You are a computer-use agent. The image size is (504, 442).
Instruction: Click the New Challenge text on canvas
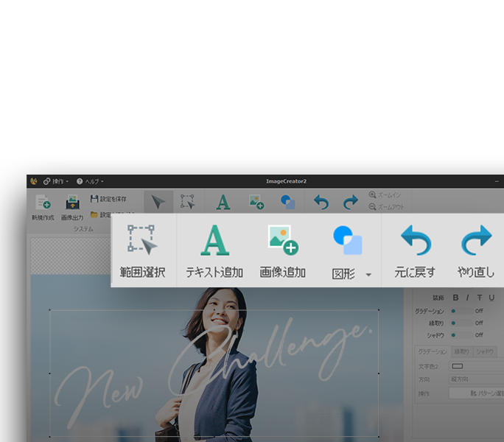pyautogui.click(x=214, y=373)
